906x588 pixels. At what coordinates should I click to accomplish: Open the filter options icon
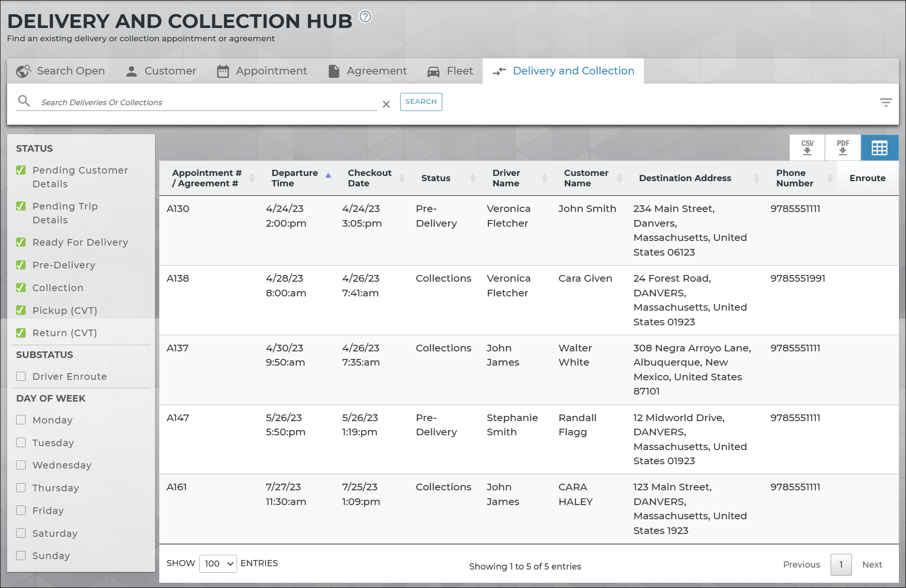886,102
